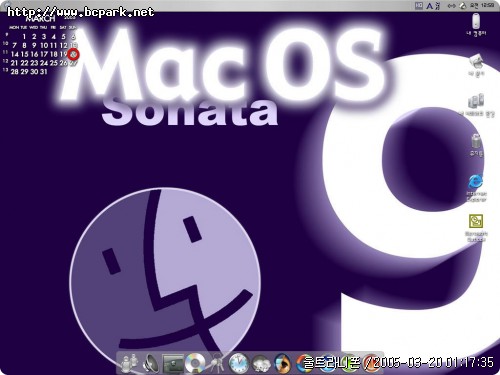Launch Microsoft Outlook from the desktop
The height and width of the screenshot is (375, 500).
476,228
